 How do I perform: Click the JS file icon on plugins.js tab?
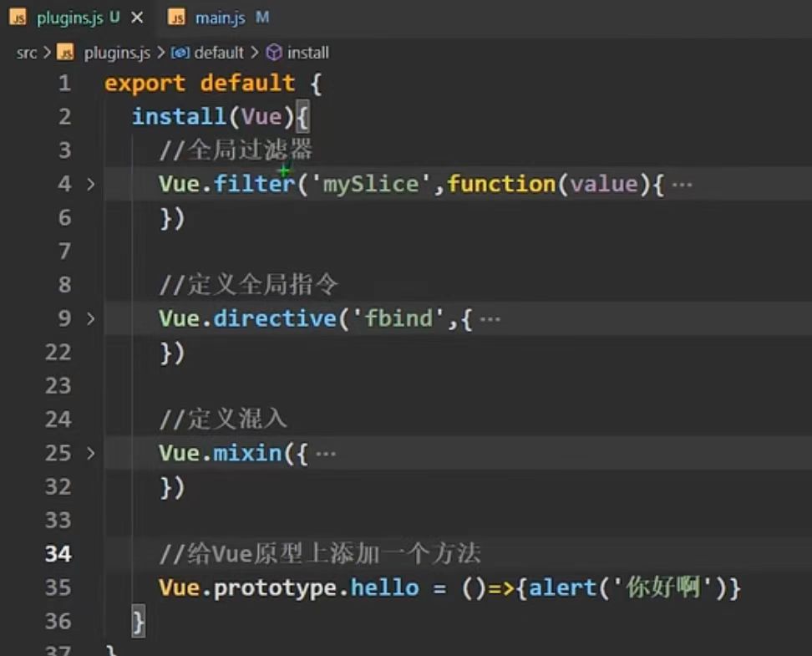18,18
